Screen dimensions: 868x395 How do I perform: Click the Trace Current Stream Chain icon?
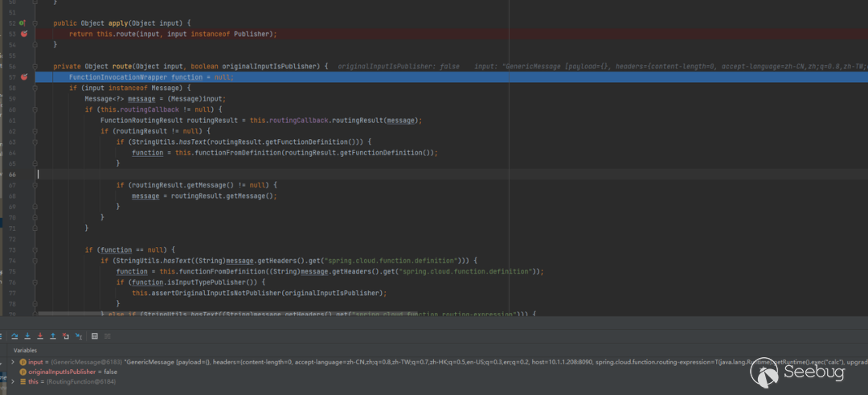(108, 335)
